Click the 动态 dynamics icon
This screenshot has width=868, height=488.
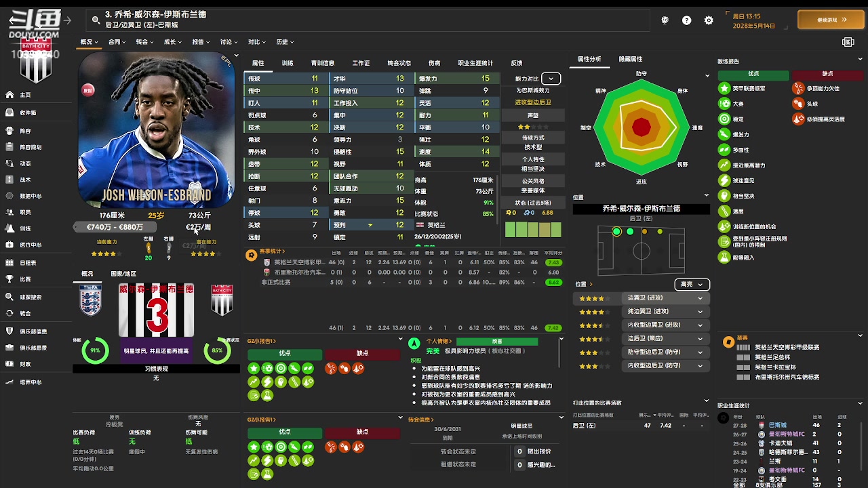pos(9,163)
